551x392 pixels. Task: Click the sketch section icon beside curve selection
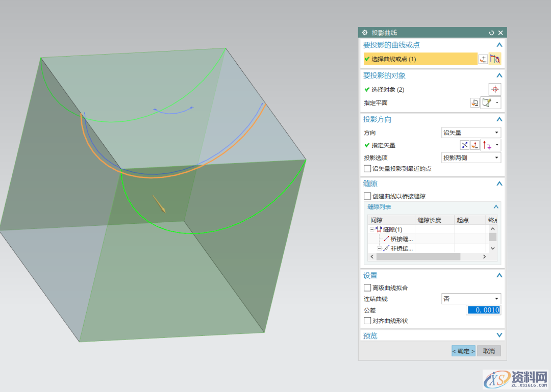pos(483,59)
